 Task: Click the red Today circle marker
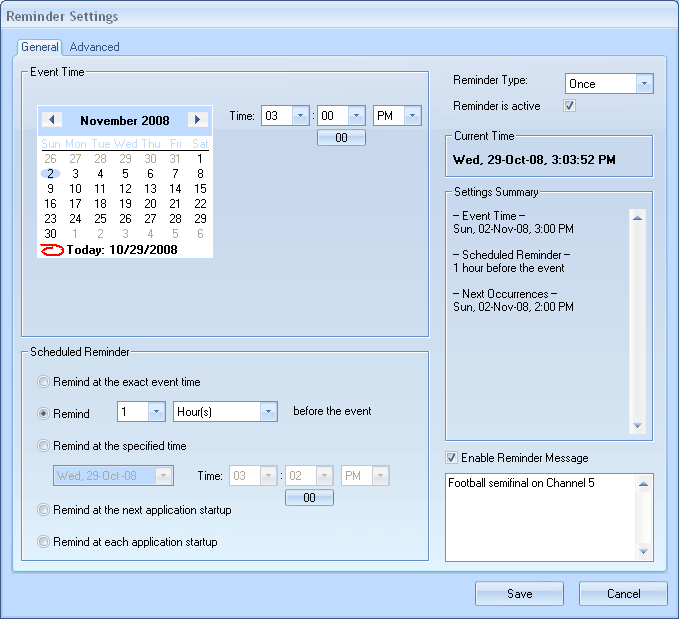point(52,250)
